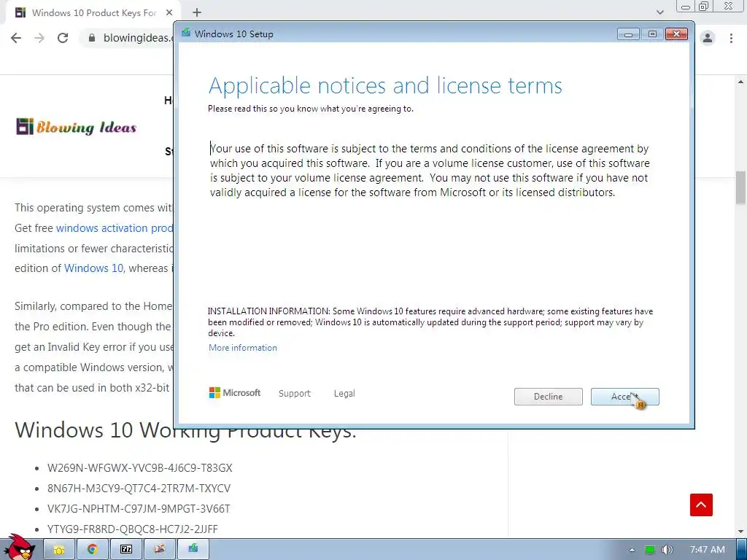The height and width of the screenshot is (560, 747).
Task: Reload the Chrome page
Action: [63, 38]
